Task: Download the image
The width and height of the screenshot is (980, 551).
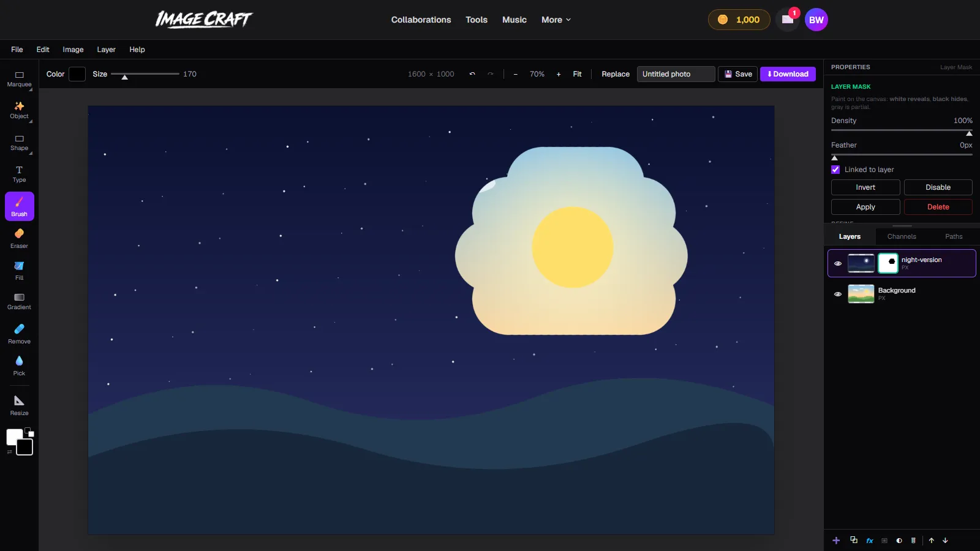Action: (788, 74)
